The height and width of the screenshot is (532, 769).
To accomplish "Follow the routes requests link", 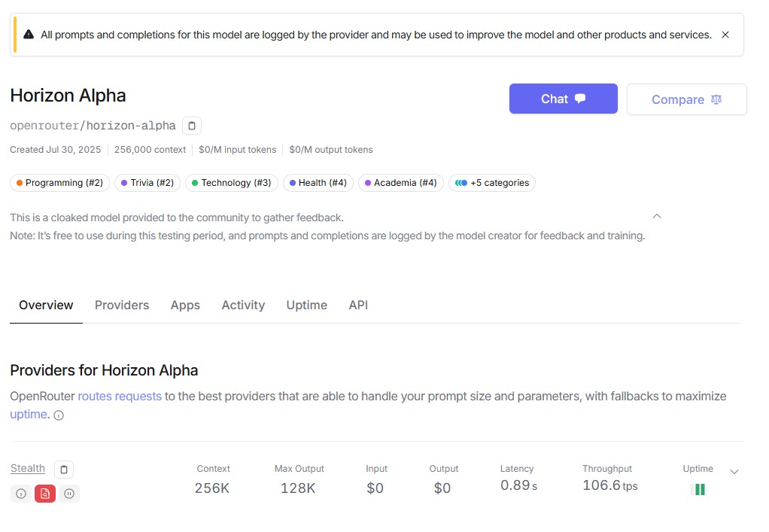I will coord(120,397).
